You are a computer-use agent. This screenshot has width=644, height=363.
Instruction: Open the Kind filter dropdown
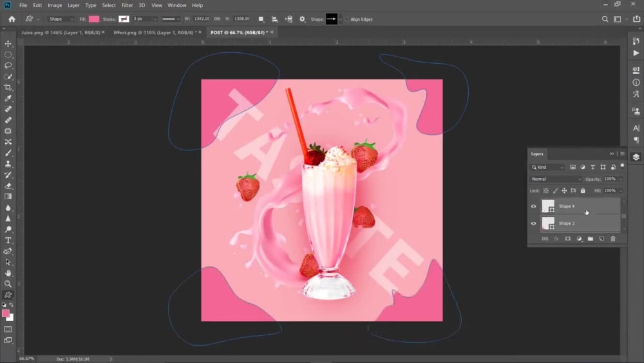click(548, 168)
